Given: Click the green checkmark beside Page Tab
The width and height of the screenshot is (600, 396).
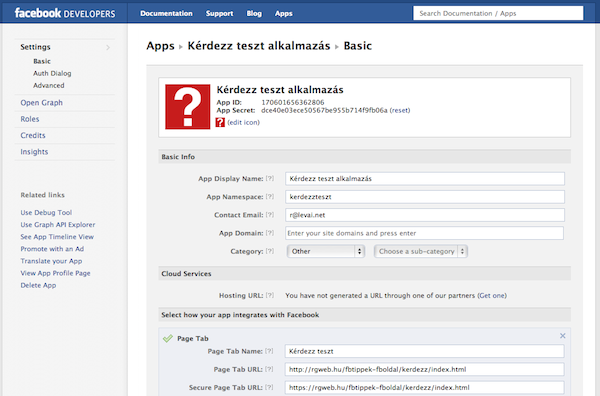Looking at the screenshot, I should [168, 338].
